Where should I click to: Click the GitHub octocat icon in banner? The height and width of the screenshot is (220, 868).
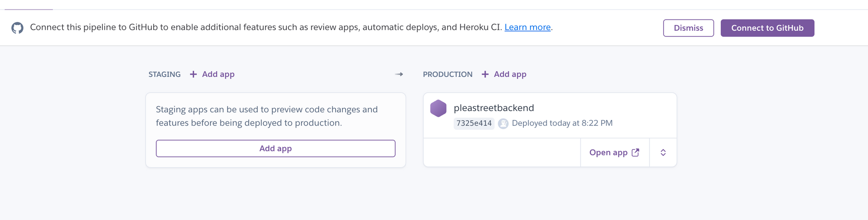17,28
